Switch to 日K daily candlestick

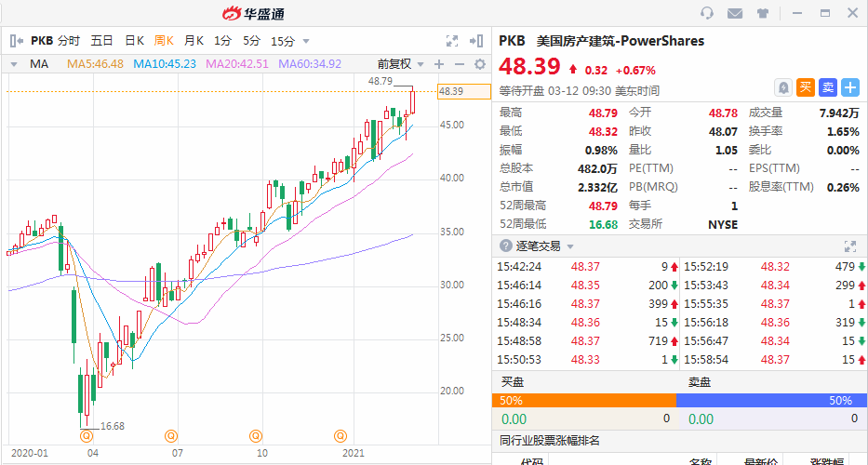134,40
